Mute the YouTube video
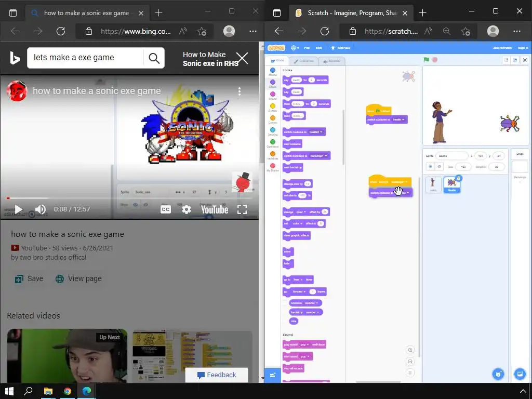Screen dimensions: 532x399 (41, 209)
